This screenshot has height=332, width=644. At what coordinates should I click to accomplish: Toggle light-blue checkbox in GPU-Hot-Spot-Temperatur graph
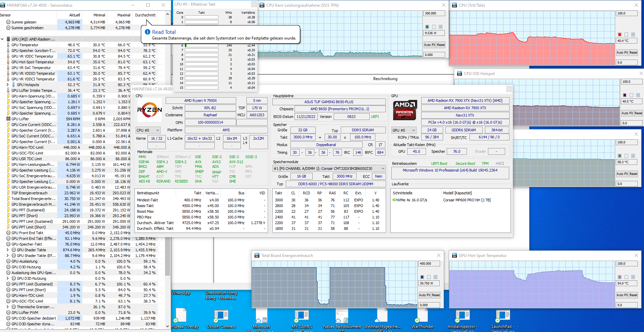[x=633, y=277]
